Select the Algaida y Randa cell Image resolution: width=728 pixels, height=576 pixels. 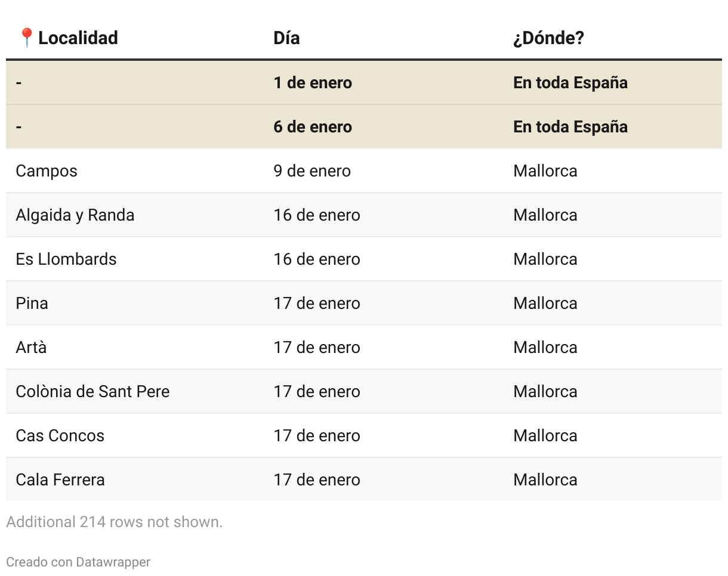pyautogui.click(x=75, y=215)
